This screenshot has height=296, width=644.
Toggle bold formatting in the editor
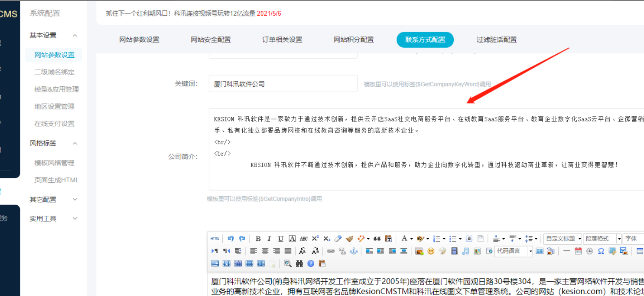pos(258,239)
